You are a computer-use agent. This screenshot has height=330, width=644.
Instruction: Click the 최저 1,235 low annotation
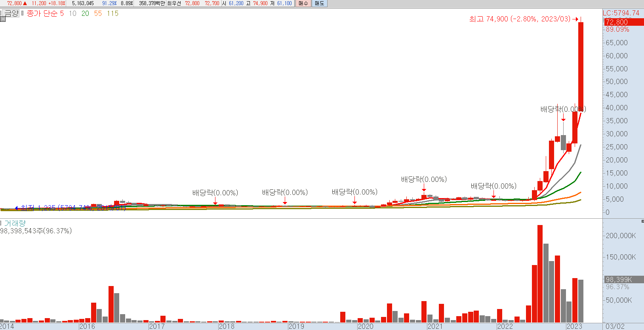pyautogui.click(x=73, y=208)
